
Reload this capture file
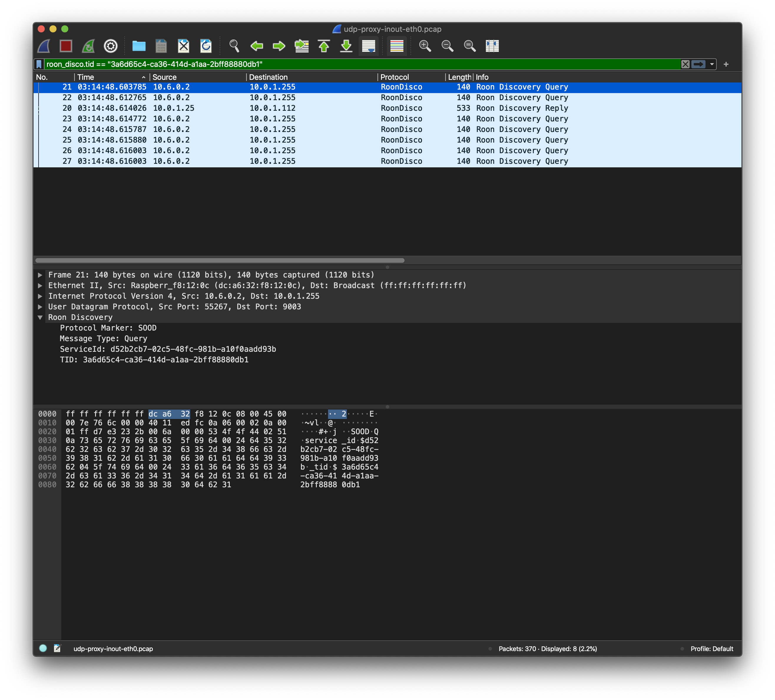(x=206, y=46)
